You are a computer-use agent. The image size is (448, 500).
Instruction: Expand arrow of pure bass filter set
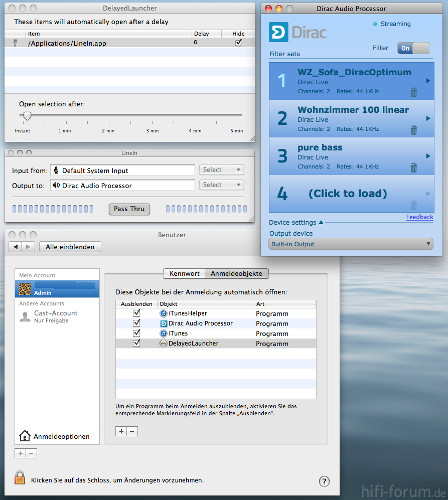pos(428,156)
